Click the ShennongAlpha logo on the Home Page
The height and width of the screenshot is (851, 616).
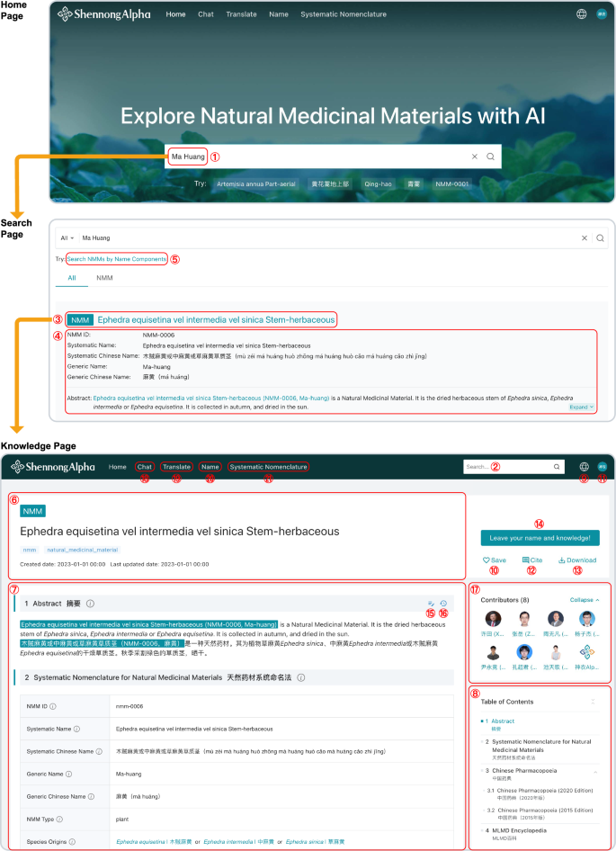pos(103,14)
